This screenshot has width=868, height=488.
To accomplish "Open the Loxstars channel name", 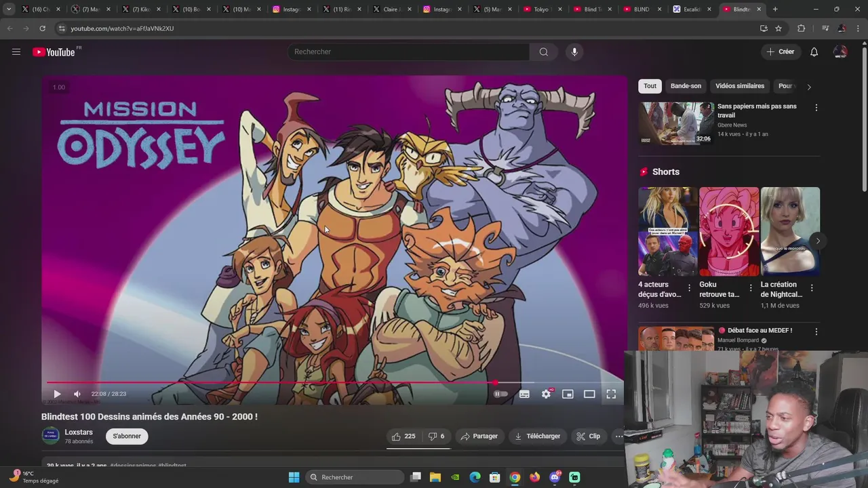I will (79, 432).
